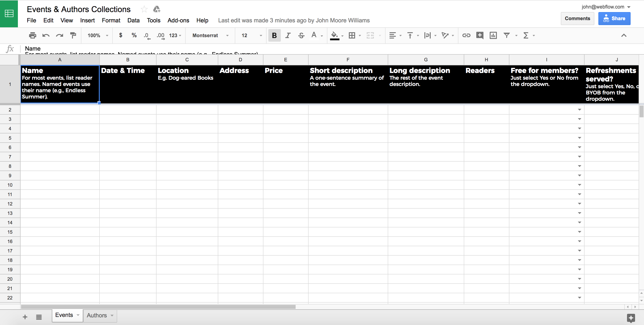This screenshot has height=325, width=644.
Task: Click the Print icon
Action: point(32,36)
